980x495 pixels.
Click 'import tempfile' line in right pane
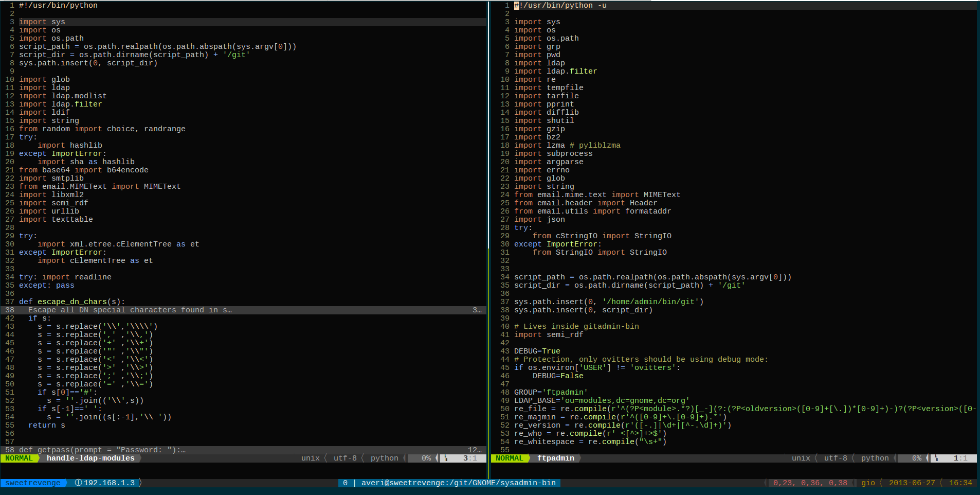pos(549,87)
